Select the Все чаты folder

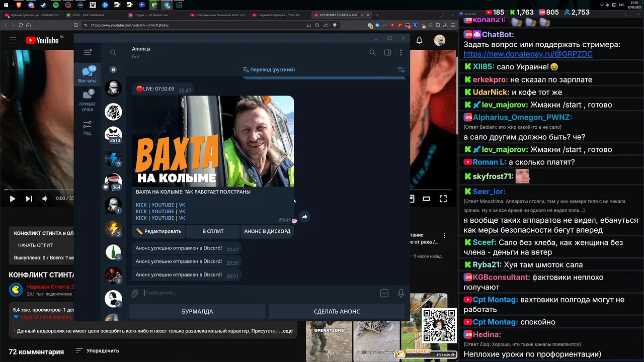click(87, 75)
